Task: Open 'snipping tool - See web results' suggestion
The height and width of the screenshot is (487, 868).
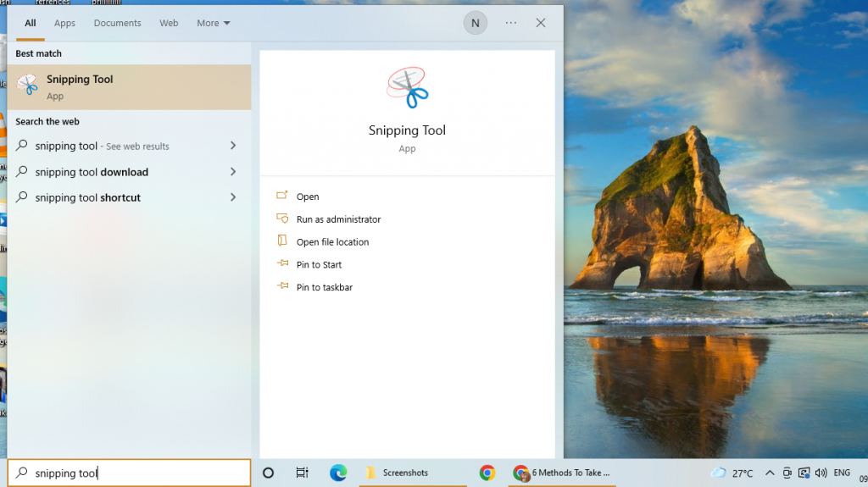Action: pyautogui.click(x=129, y=146)
